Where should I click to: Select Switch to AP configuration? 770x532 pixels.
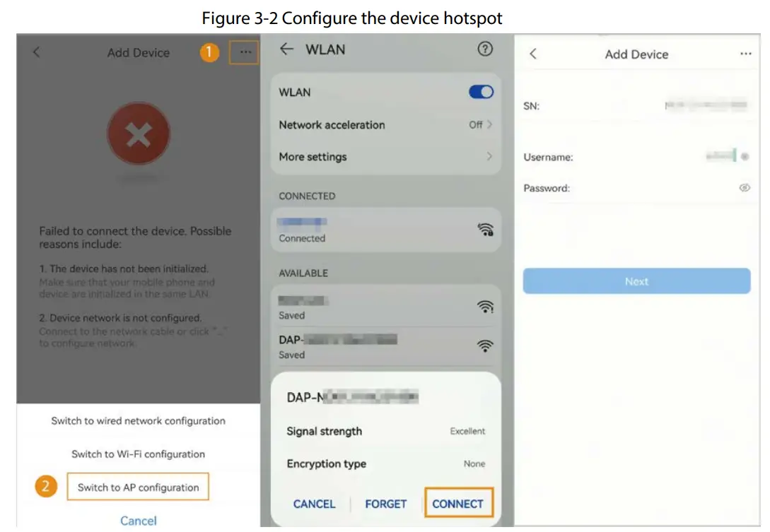(x=138, y=487)
